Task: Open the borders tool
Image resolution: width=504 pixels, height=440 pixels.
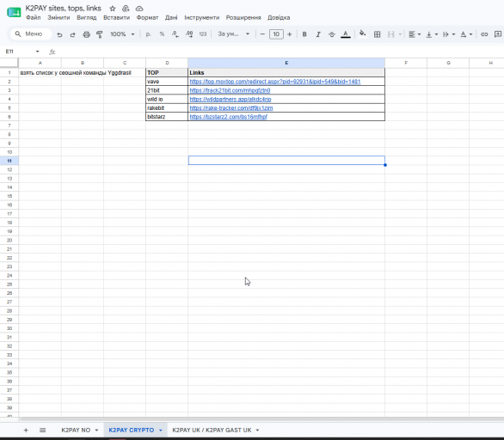Action: coord(377,34)
